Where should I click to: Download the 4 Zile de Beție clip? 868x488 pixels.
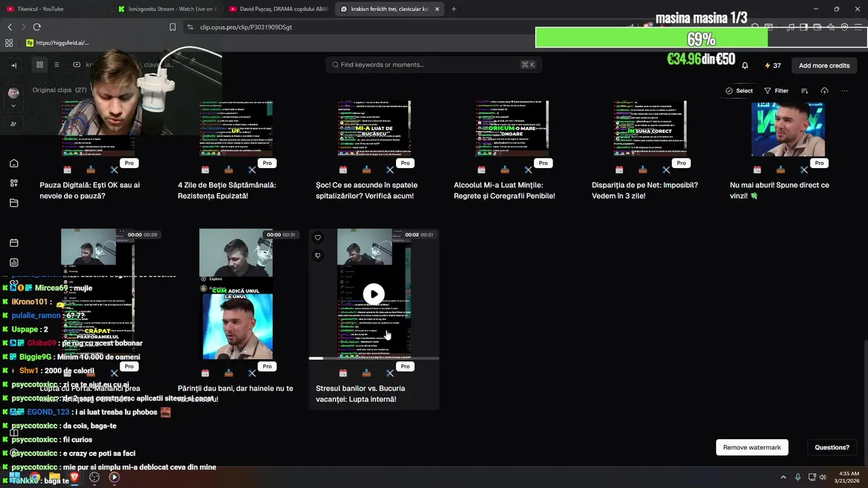pos(229,169)
